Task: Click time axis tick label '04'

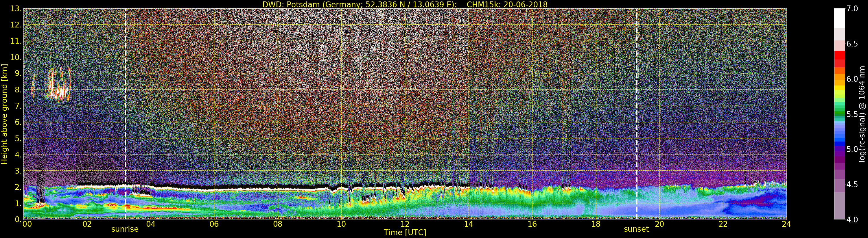Action: coord(151,224)
